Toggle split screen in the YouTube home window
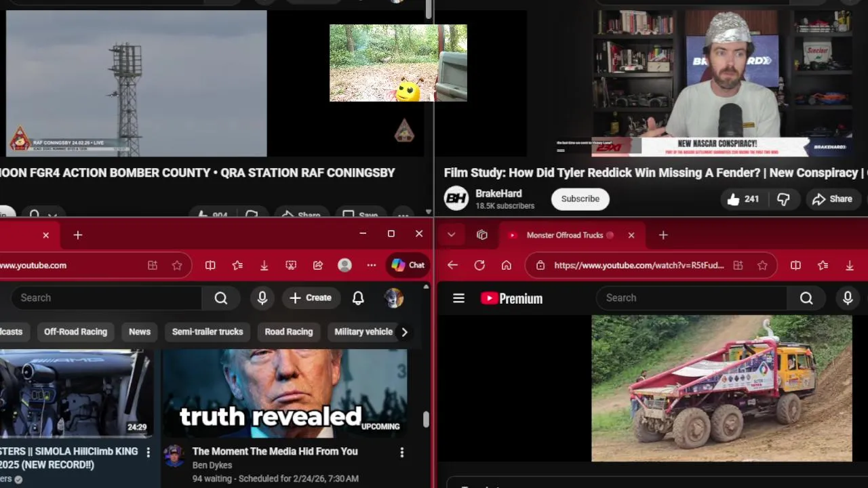Image resolution: width=868 pixels, height=488 pixels. point(210,266)
